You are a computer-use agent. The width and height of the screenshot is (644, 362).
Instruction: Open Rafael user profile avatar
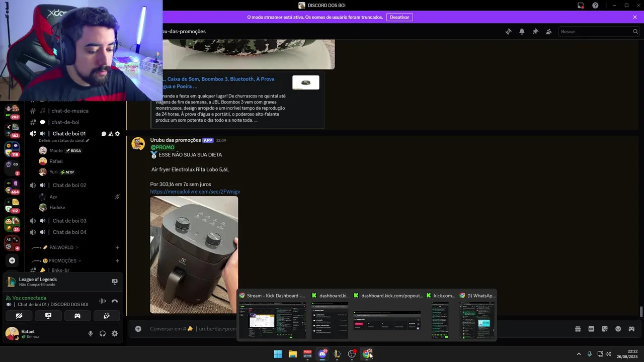12,333
